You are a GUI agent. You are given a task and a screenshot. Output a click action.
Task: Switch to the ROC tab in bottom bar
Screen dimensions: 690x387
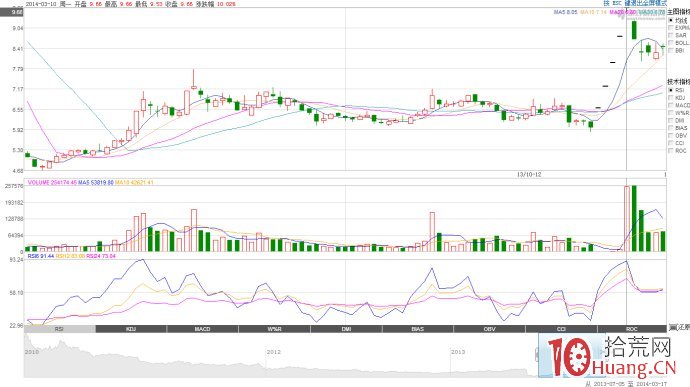click(x=632, y=329)
